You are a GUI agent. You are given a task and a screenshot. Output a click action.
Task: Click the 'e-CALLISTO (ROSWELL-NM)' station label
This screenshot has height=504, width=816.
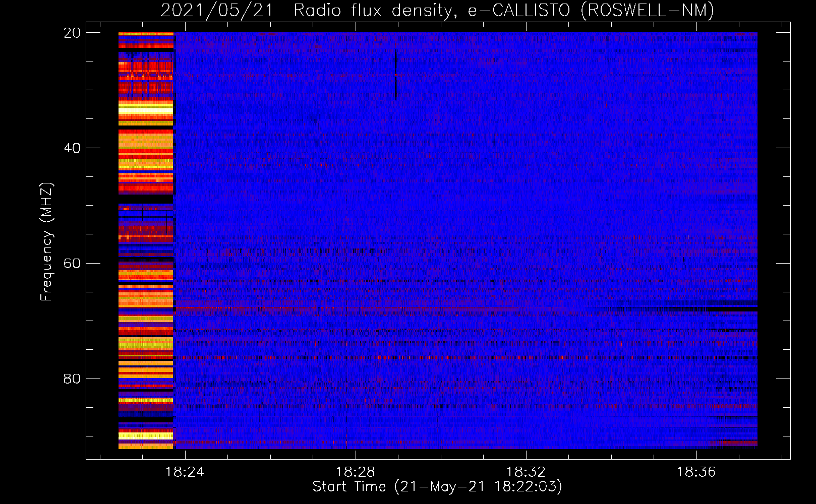[x=591, y=11]
